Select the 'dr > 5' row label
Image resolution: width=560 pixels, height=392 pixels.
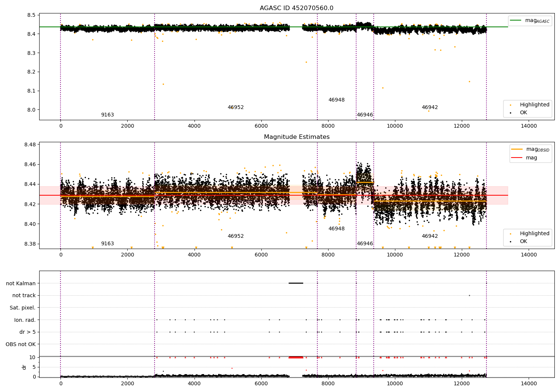point(28,332)
